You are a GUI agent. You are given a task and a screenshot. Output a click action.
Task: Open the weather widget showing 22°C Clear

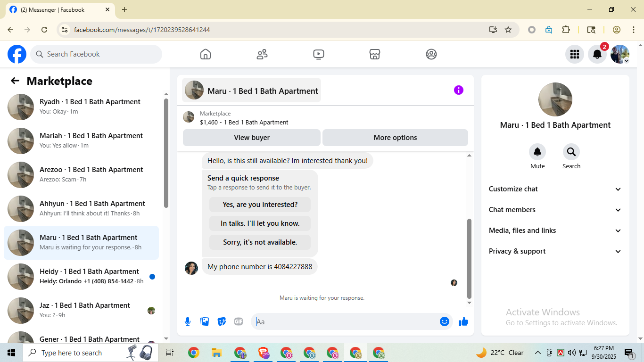[x=500, y=353]
